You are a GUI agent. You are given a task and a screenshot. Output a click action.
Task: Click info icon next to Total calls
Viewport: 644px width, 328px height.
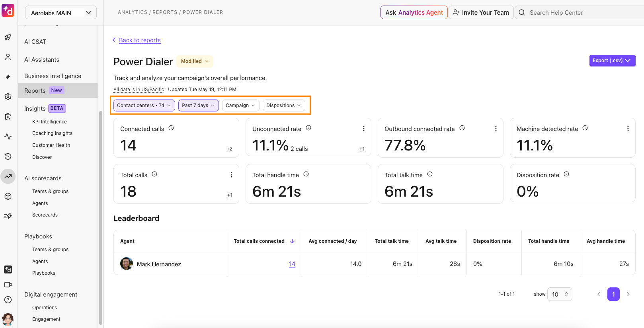[154, 174]
